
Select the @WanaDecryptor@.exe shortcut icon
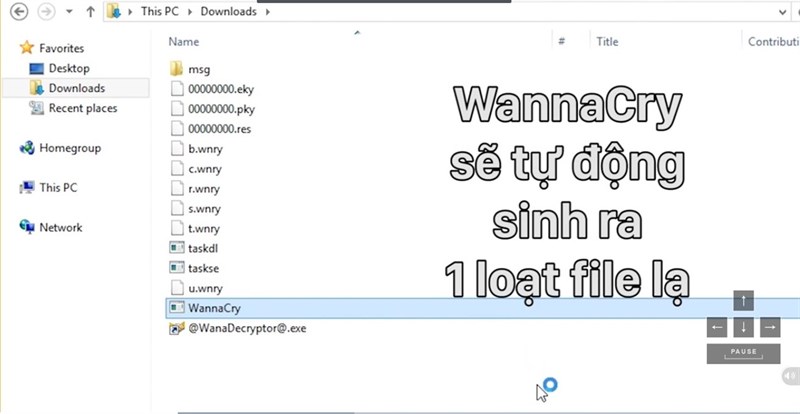click(177, 328)
